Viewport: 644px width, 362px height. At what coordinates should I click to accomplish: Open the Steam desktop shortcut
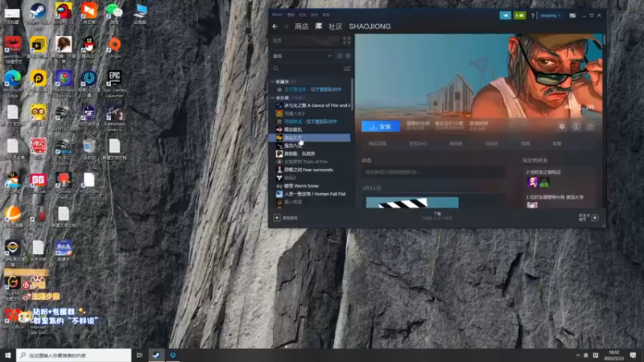pyautogui.click(x=38, y=15)
